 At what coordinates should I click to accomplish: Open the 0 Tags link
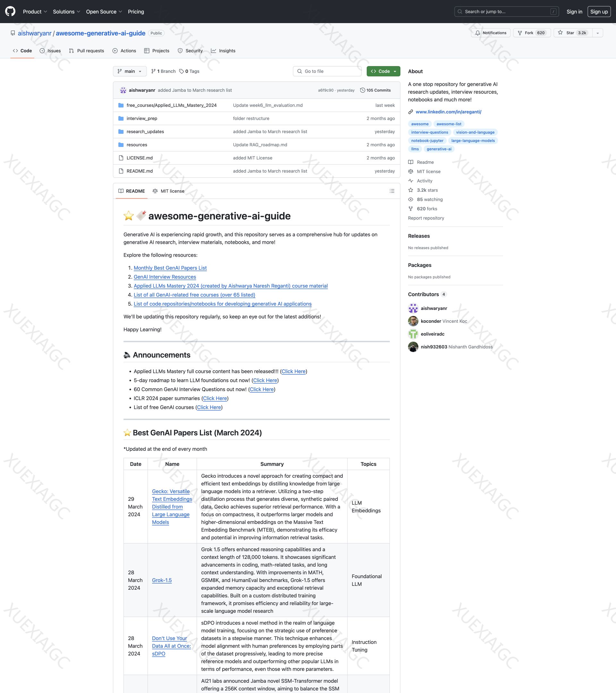189,71
